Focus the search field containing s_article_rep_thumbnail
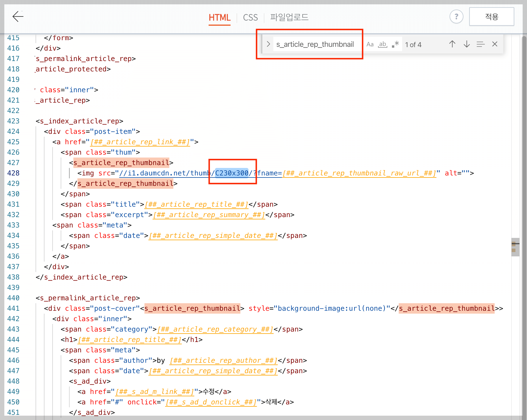527x420 pixels. (x=317, y=44)
